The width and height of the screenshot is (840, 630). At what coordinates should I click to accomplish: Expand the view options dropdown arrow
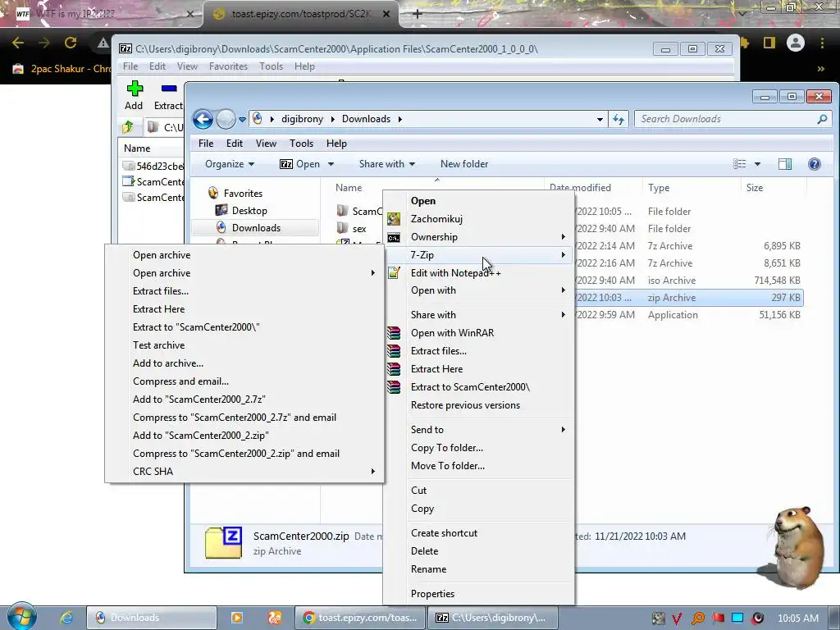pos(757,164)
